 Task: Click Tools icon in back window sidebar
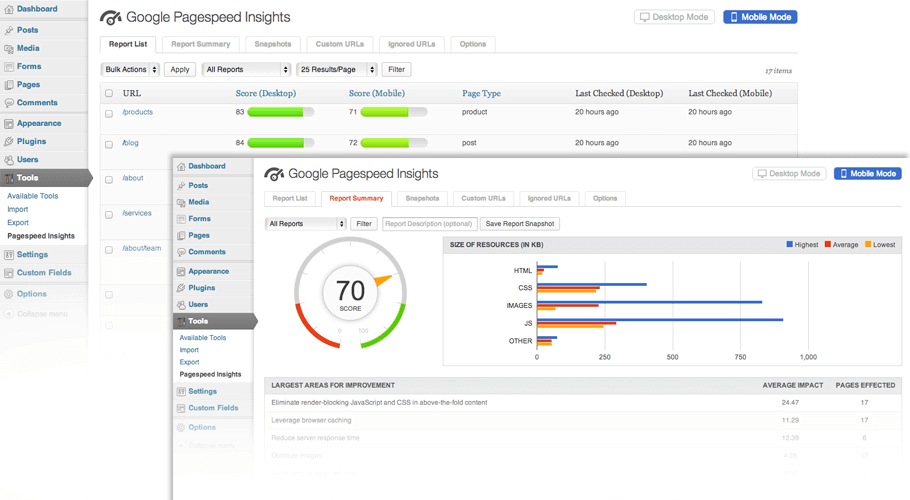[9, 178]
